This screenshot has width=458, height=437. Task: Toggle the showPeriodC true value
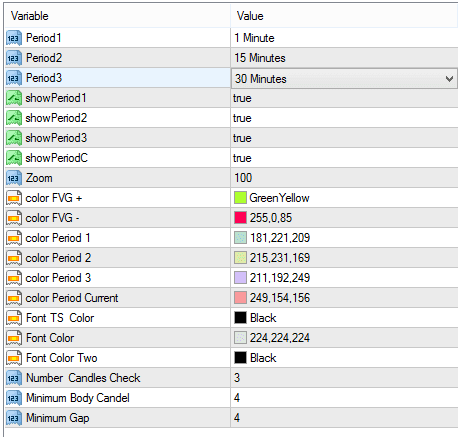click(x=242, y=158)
